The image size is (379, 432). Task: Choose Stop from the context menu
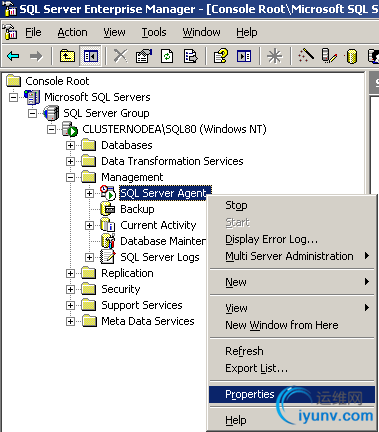click(x=291, y=205)
